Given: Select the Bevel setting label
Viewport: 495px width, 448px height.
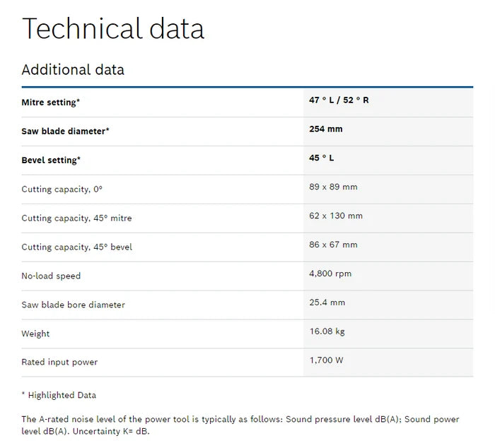Looking at the screenshot, I should (x=51, y=160).
